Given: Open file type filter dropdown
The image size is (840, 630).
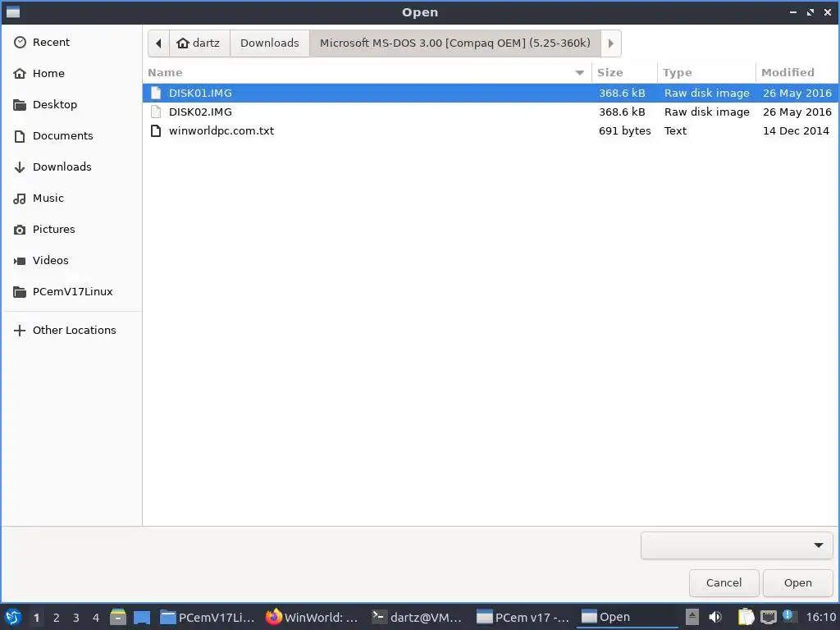Looking at the screenshot, I should (x=737, y=546).
